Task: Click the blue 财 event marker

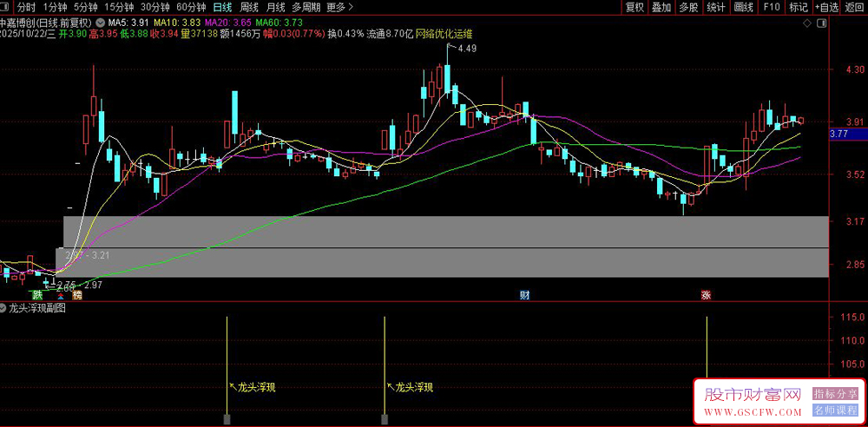Action: pos(524,295)
